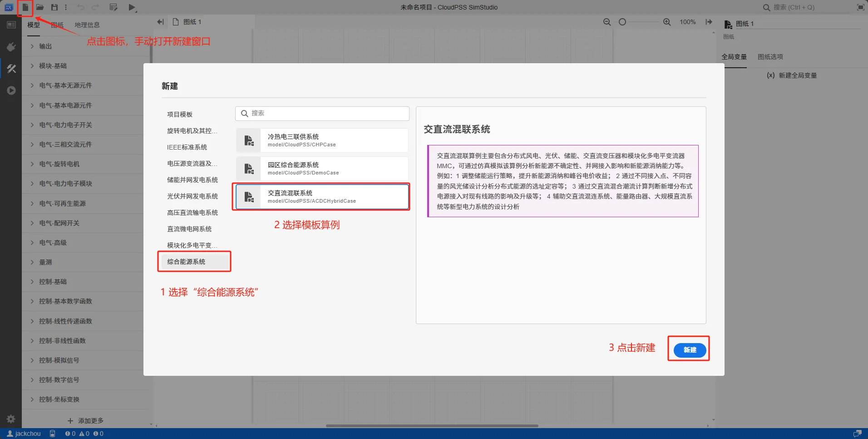The width and height of the screenshot is (868, 439).
Task: Click the zoom in magnifier icon
Action: coord(667,22)
